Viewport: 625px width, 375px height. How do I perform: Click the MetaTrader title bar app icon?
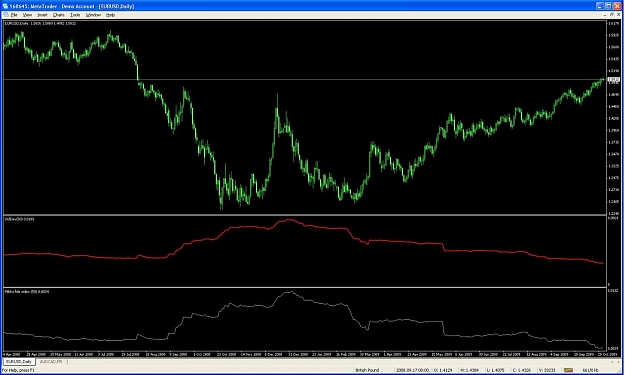pyautogui.click(x=5, y=6)
